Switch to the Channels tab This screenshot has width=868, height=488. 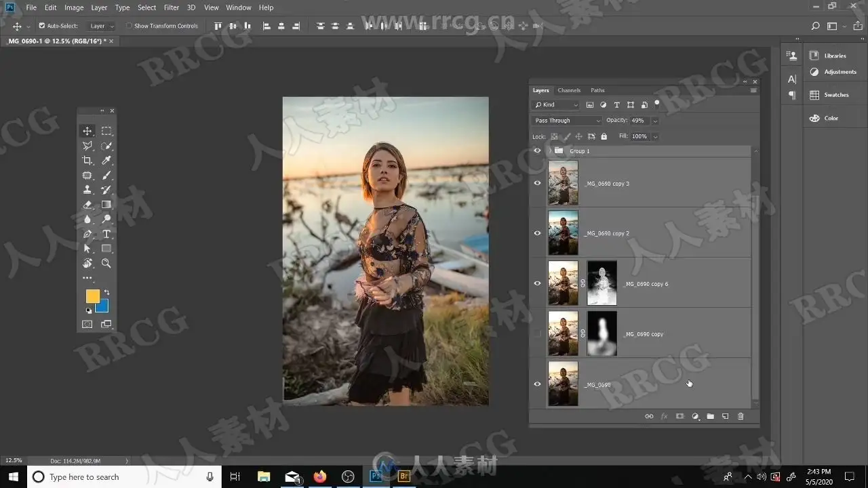[x=569, y=90]
